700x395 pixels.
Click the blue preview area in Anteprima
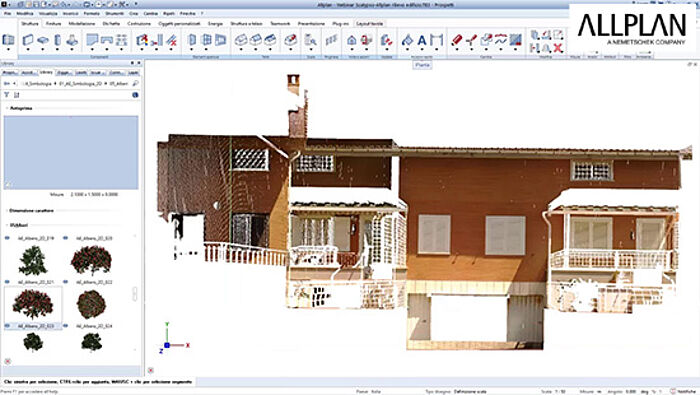point(71,153)
